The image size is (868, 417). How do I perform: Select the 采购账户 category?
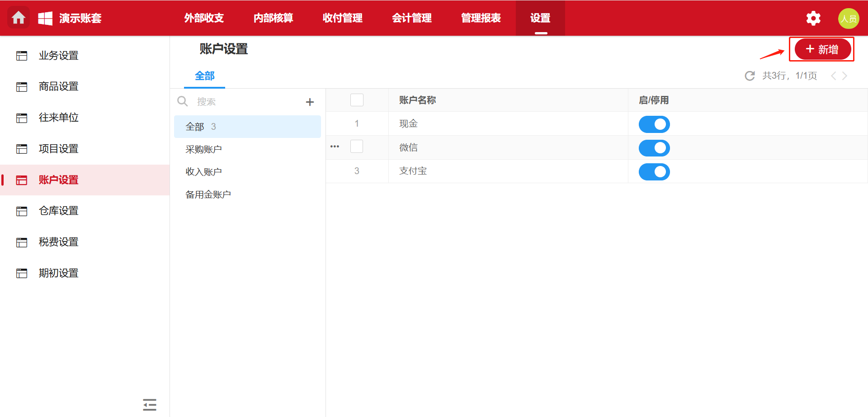[x=203, y=149]
